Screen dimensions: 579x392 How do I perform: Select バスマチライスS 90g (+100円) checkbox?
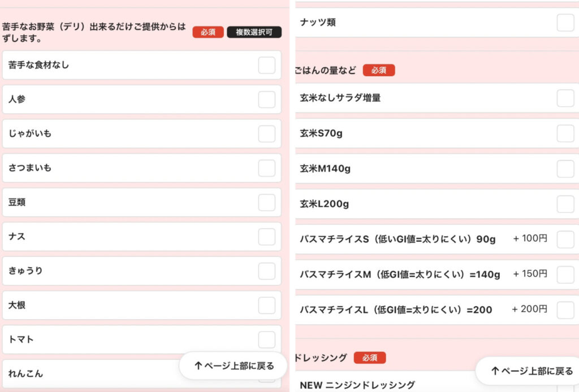[x=565, y=239]
